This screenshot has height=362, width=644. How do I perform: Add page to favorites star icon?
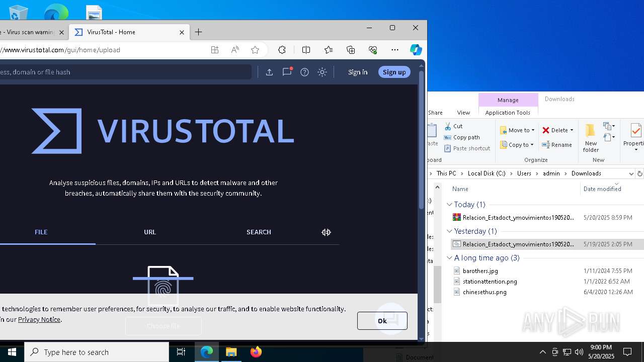(x=255, y=50)
